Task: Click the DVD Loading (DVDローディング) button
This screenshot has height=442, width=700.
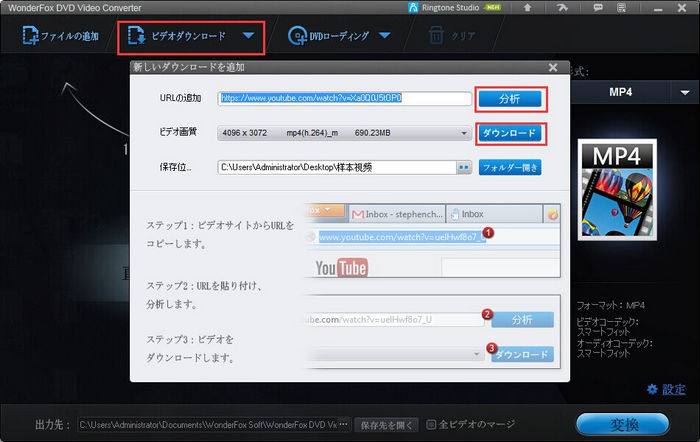Action: [x=329, y=36]
